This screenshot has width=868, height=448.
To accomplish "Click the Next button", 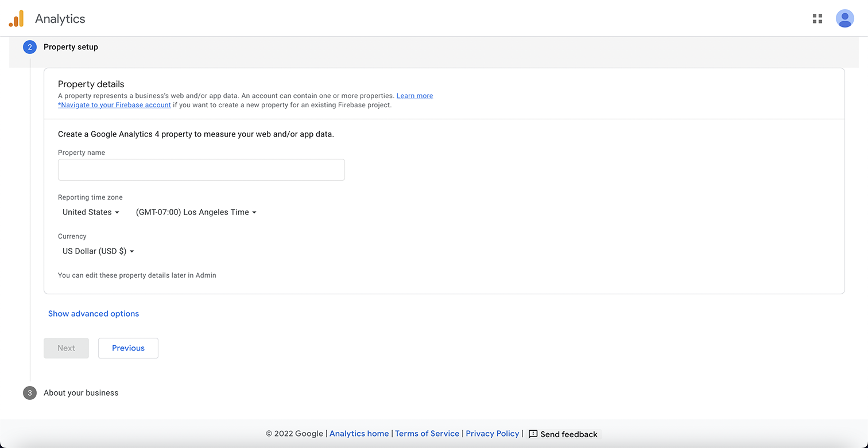I will (x=66, y=348).
